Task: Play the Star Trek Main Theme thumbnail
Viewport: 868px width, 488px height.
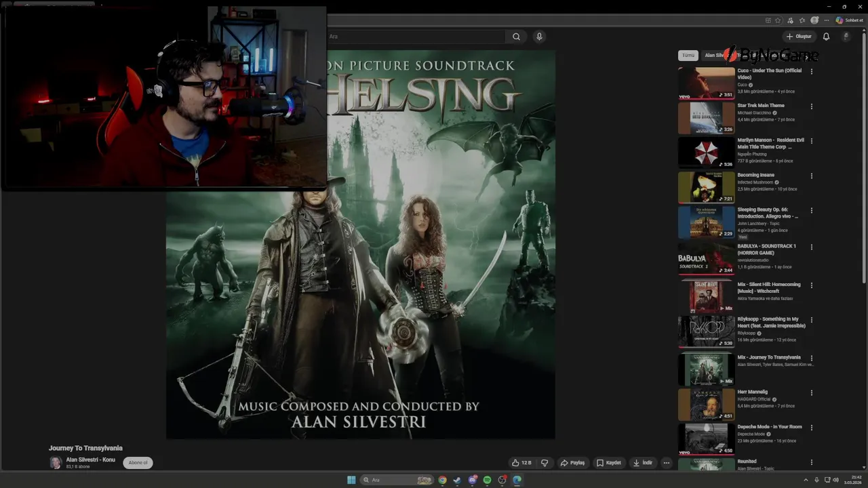Action: pyautogui.click(x=706, y=118)
